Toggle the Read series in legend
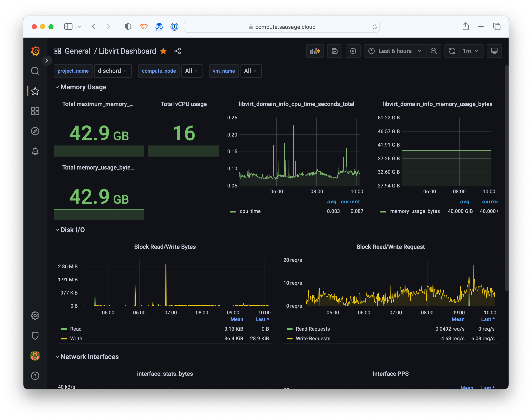This screenshot has width=532, height=420. click(x=76, y=329)
